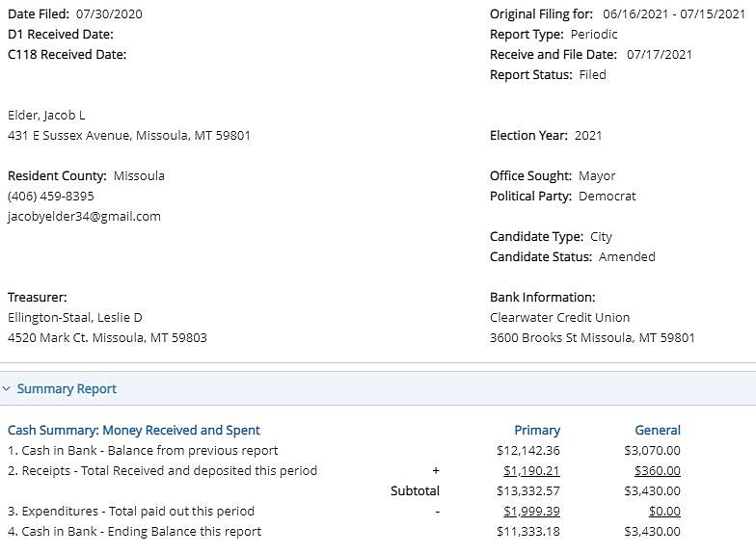Viewport: 756px width, 554px height.
Task: Click the Report Status value Filed
Action: point(592,75)
